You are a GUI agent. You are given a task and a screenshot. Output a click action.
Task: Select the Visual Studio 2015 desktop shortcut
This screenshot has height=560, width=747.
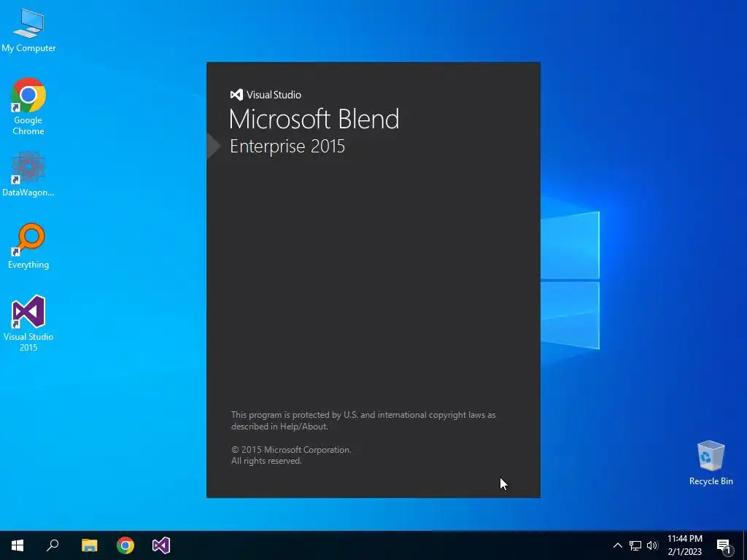click(x=28, y=324)
